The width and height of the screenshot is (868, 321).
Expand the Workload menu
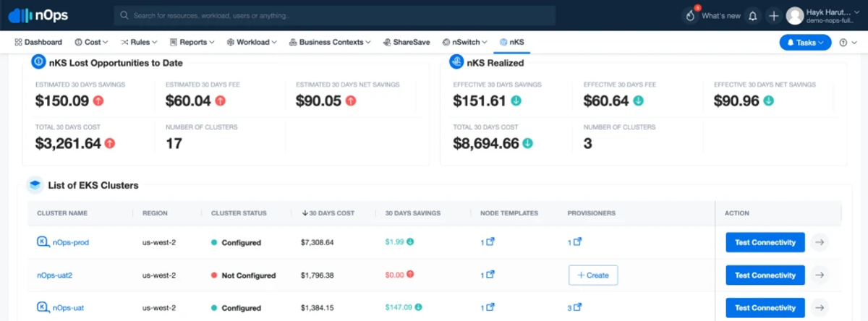(x=252, y=43)
